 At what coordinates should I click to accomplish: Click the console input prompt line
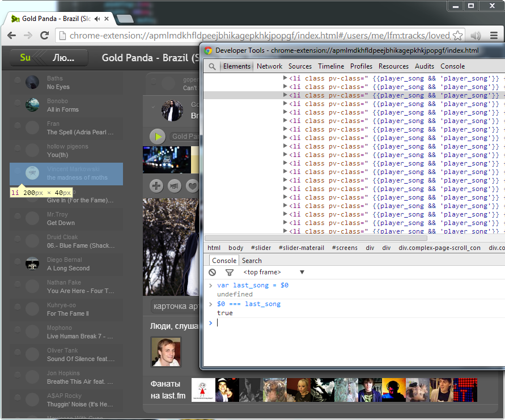(x=354, y=323)
